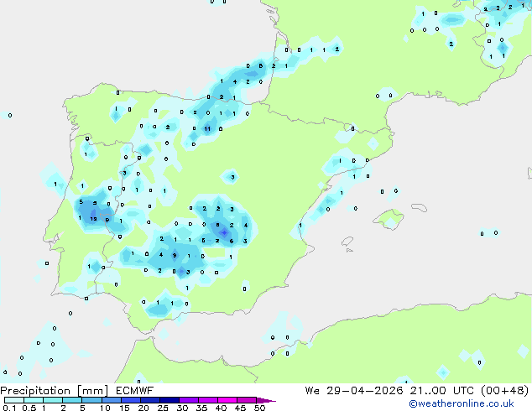Click the '(00+48)' forecast offset text

click(505, 391)
